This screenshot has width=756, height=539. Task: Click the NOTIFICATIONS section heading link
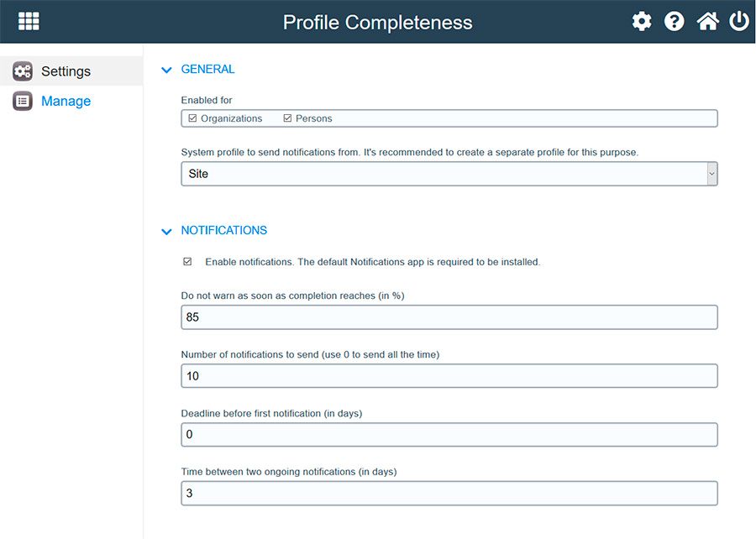[x=224, y=230]
